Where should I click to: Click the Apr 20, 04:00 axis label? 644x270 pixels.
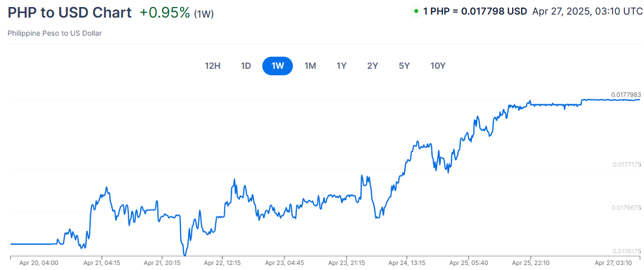[39, 263]
